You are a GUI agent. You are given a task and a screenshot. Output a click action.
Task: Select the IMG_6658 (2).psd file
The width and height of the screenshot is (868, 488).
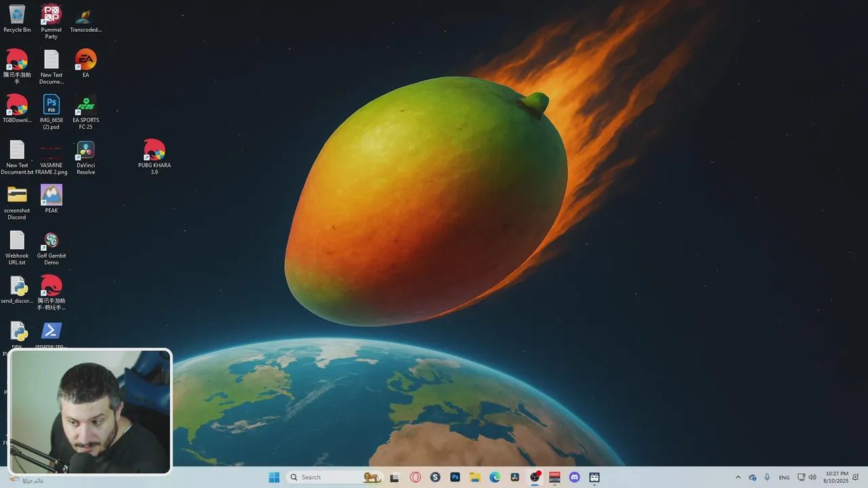(52, 112)
